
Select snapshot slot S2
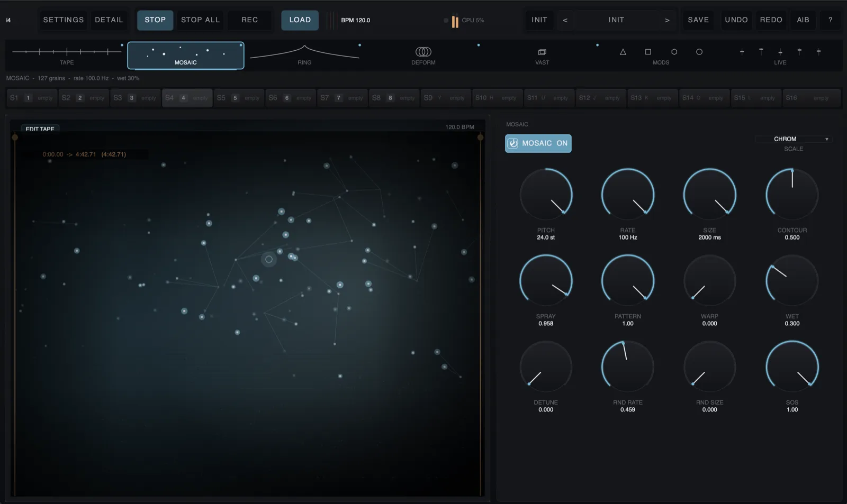[83, 98]
